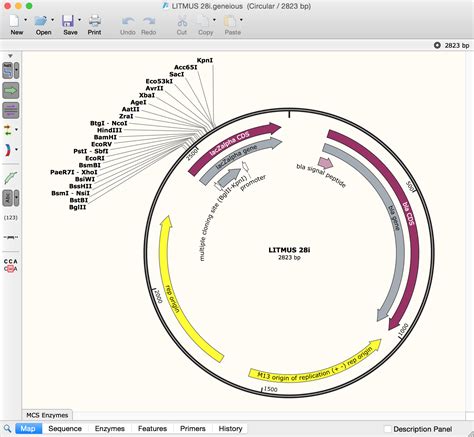Switch to the Enzymes tab
This screenshot has width=474, height=437.
pyautogui.click(x=110, y=429)
